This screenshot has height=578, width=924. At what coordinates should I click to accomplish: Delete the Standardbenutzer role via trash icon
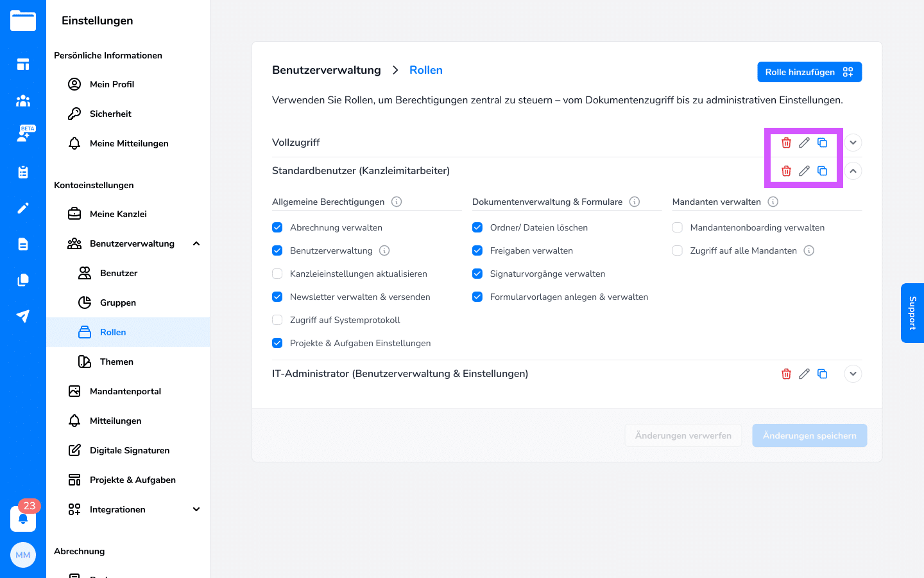click(786, 171)
